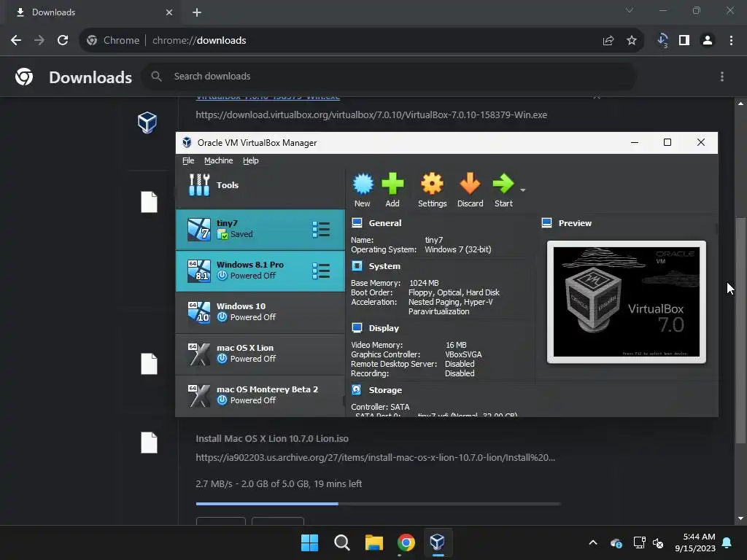Click the System section chip icon

click(357, 265)
